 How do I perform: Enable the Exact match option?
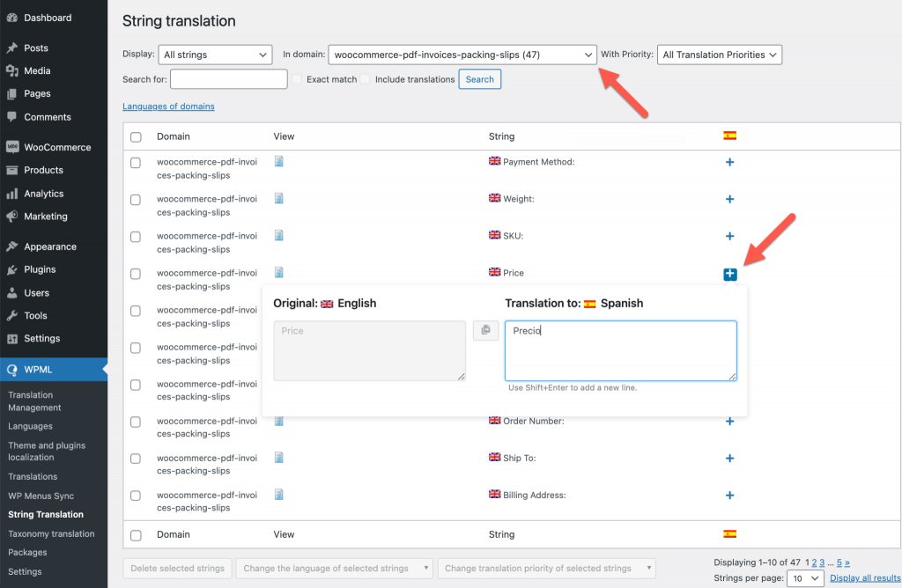point(297,79)
